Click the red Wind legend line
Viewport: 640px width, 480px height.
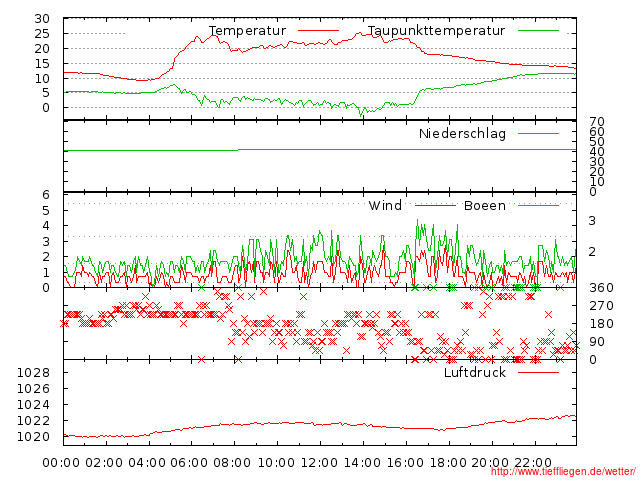point(435,205)
